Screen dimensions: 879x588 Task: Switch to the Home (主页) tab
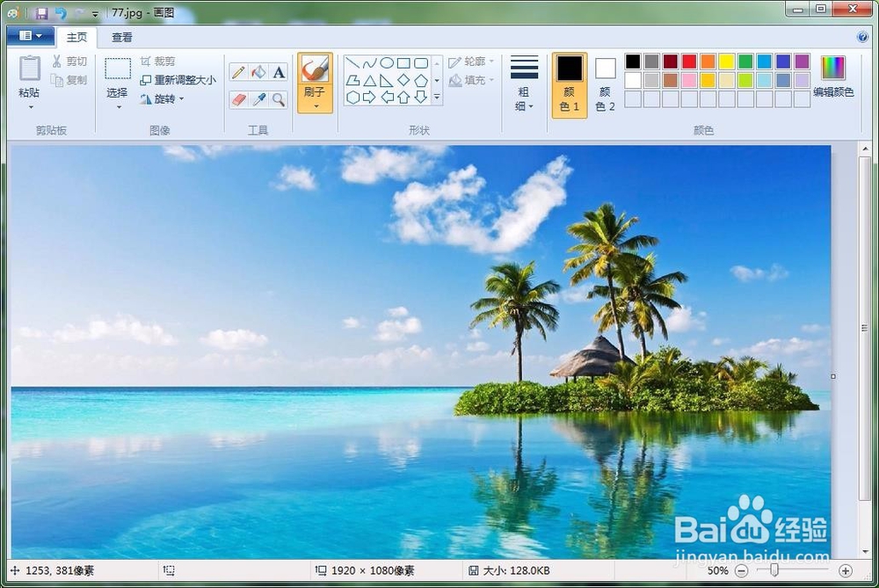(x=76, y=37)
